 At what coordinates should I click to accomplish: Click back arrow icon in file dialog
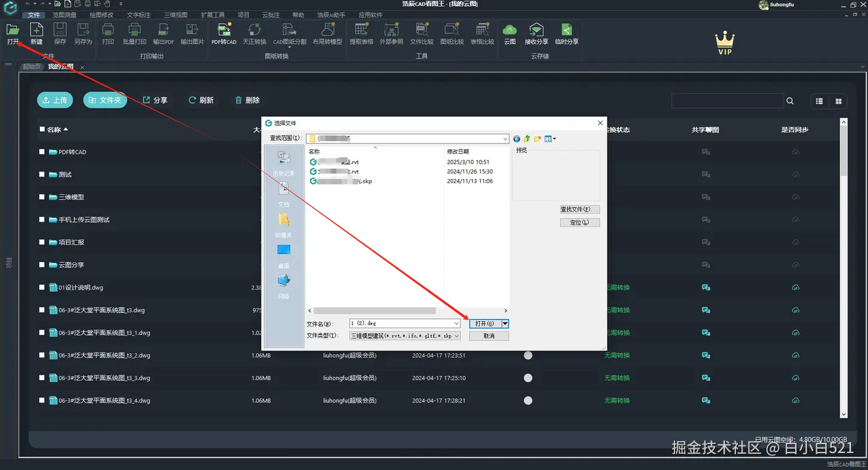click(517, 139)
